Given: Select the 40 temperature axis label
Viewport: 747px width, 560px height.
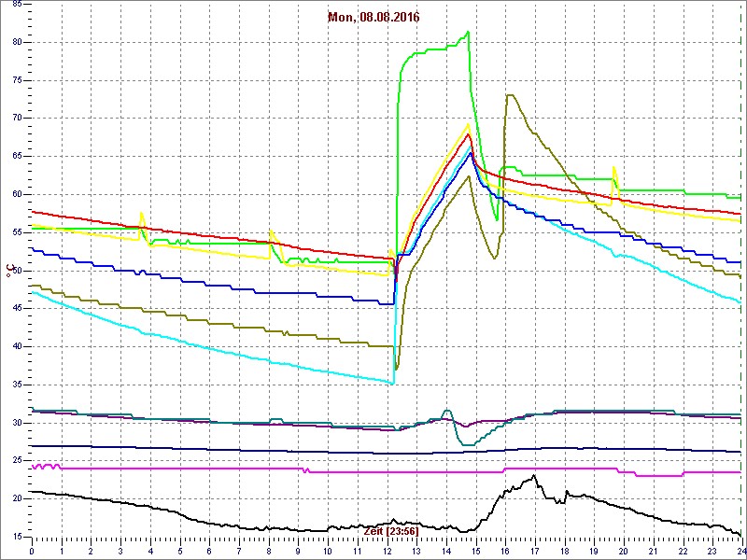Looking at the screenshot, I should tap(16, 346).
